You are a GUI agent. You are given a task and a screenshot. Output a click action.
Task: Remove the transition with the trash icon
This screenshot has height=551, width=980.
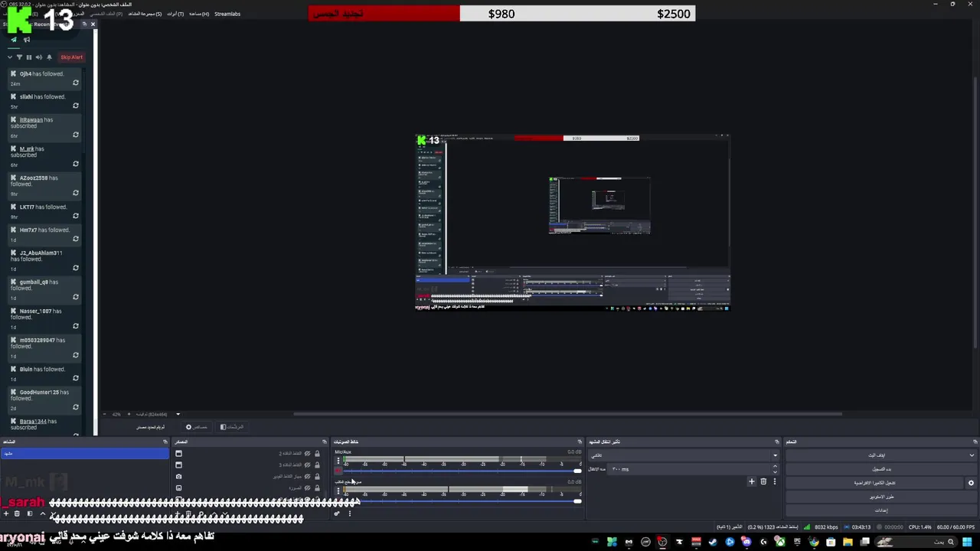[763, 481]
